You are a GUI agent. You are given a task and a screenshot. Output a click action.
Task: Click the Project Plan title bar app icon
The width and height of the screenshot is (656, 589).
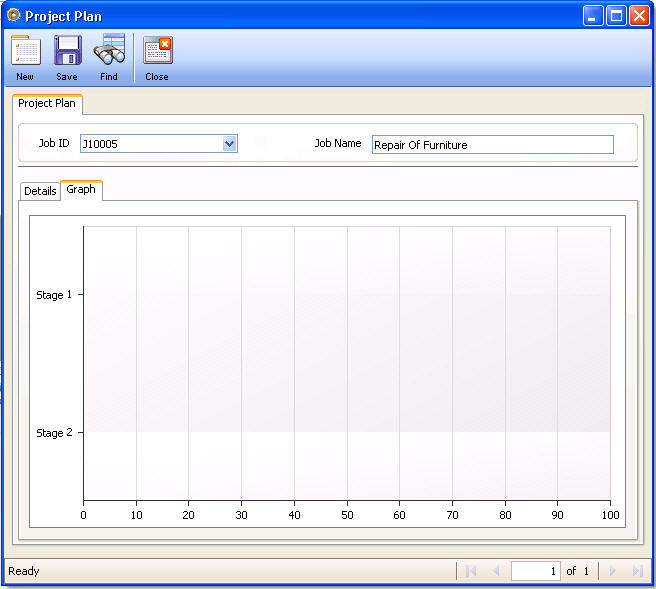click(13, 15)
